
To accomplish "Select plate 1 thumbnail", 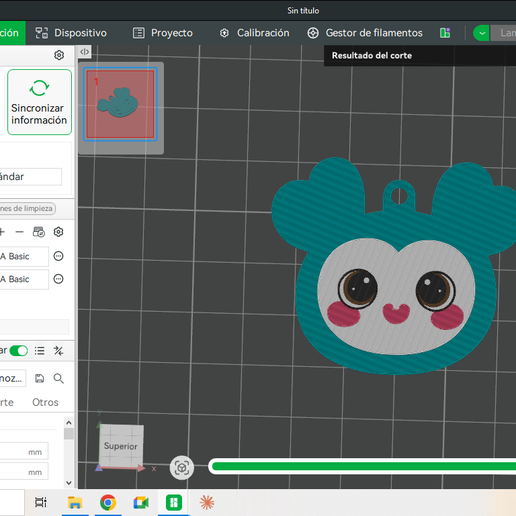I will tap(120, 104).
